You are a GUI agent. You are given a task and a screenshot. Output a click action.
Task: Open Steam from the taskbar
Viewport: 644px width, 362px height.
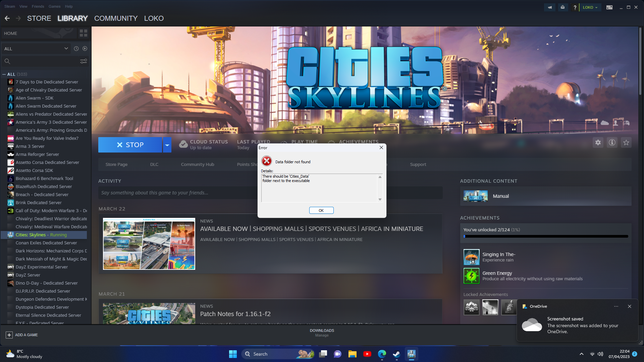coord(396,354)
